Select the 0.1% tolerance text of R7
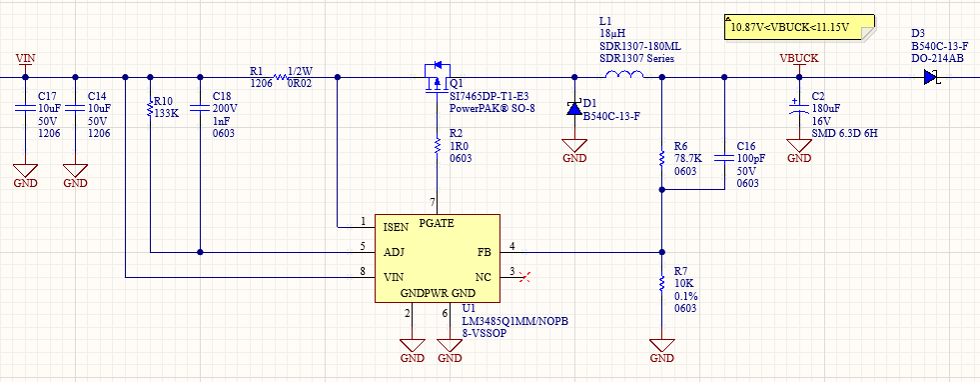The height and width of the screenshot is (382, 980). (x=686, y=296)
